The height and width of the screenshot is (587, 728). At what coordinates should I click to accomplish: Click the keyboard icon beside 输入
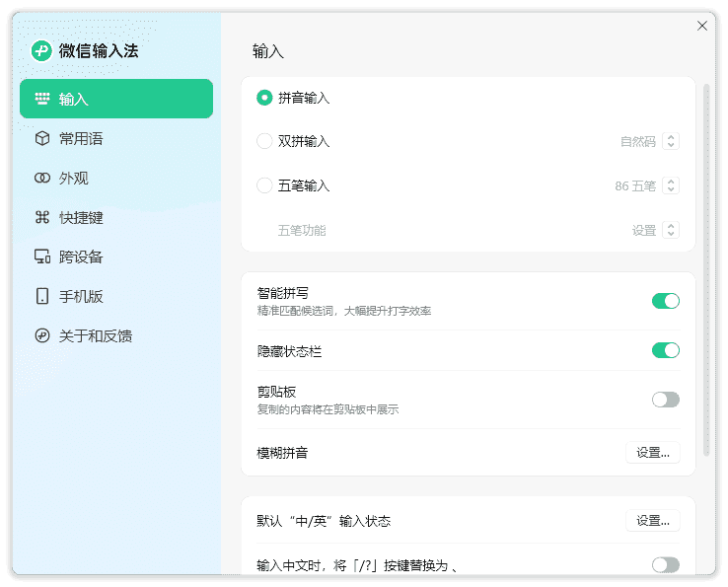point(42,99)
